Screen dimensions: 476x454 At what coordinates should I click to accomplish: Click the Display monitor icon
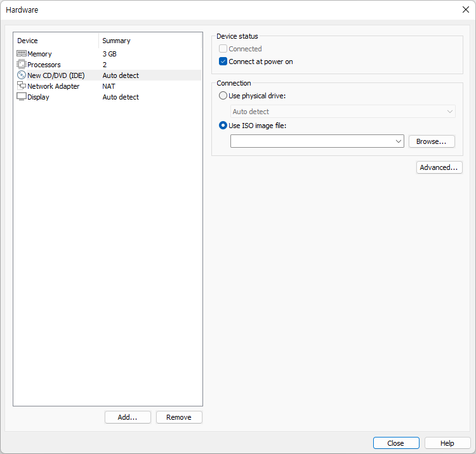(22, 97)
